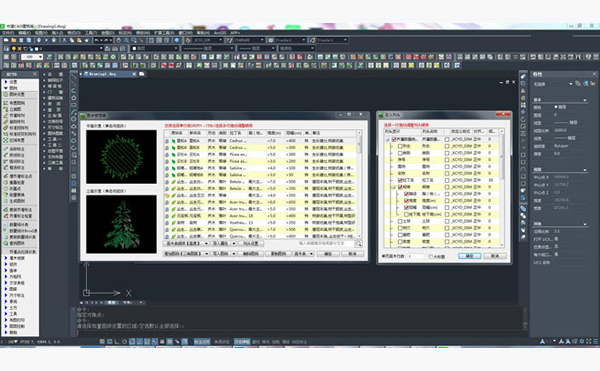This screenshot has width=600, height=371.
Task: Click the zoom magnifier icon in top toolbar
Action: pos(126,40)
